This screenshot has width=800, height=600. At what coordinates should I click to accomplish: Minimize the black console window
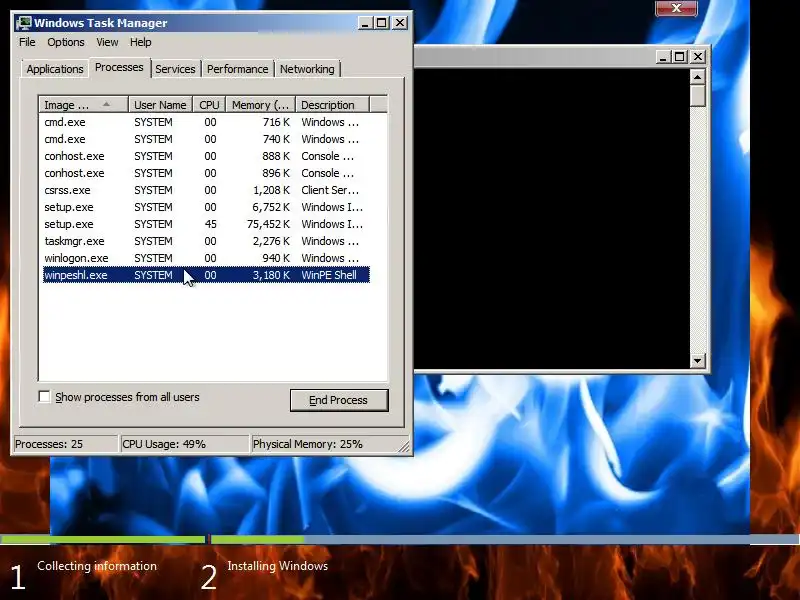click(662, 57)
